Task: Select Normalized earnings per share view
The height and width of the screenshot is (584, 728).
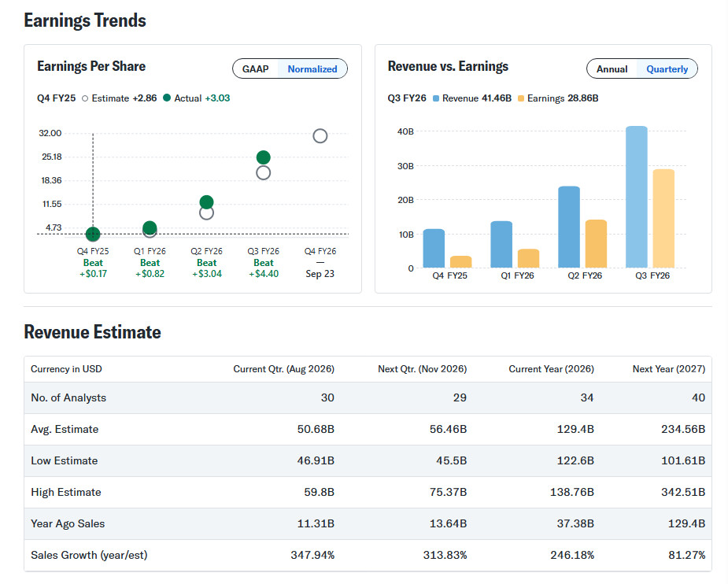Action: 312,68
